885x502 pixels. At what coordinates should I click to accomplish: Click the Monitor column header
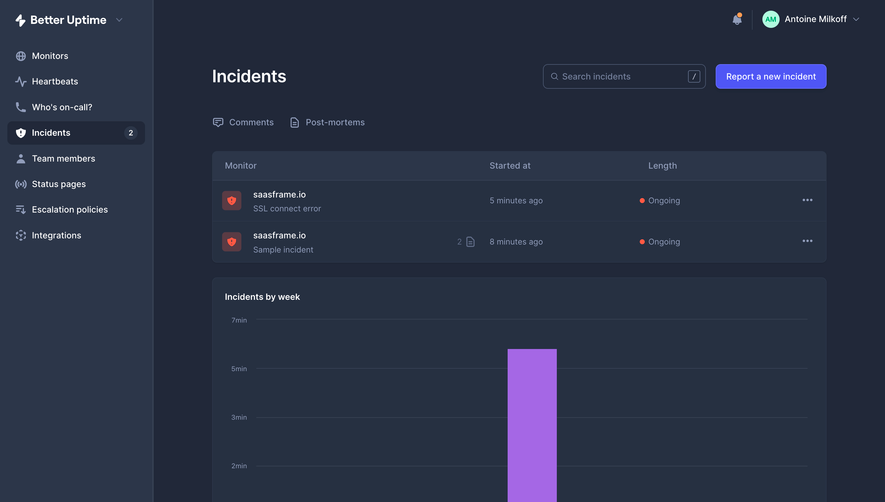[x=240, y=165]
